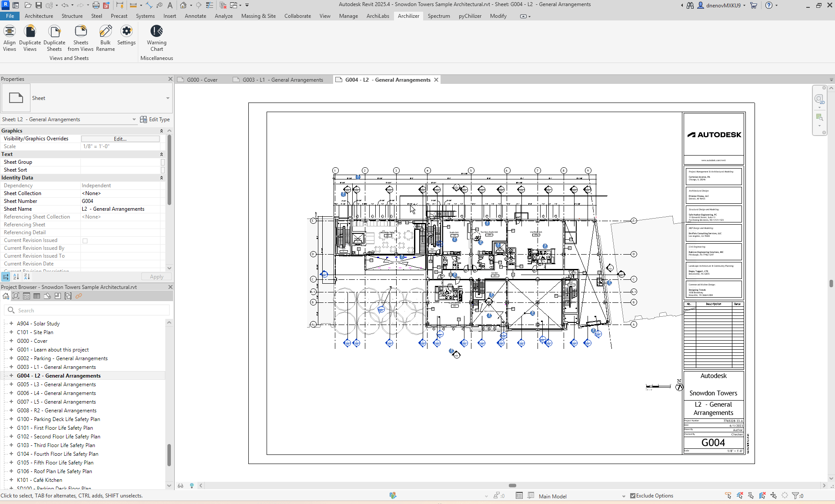Click the Apply button in Properties
This screenshot has height=504, width=835.
tap(156, 277)
